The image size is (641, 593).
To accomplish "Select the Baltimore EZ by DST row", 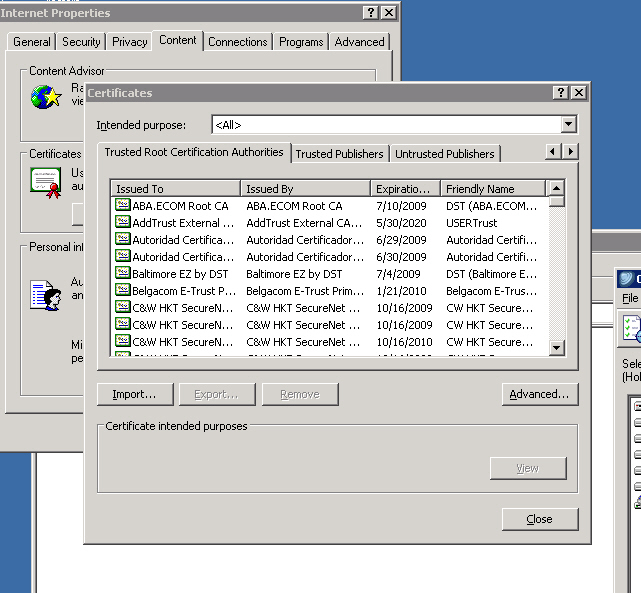I will coord(329,274).
